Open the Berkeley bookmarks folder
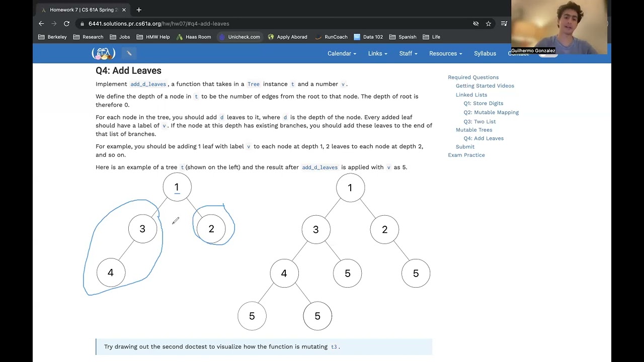The height and width of the screenshot is (362, 644). pos(52,37)
